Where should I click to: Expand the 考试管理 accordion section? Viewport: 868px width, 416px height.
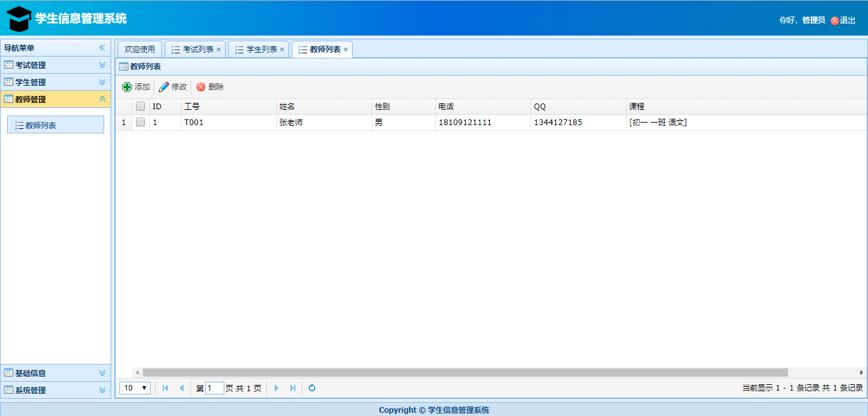point(102,65)
